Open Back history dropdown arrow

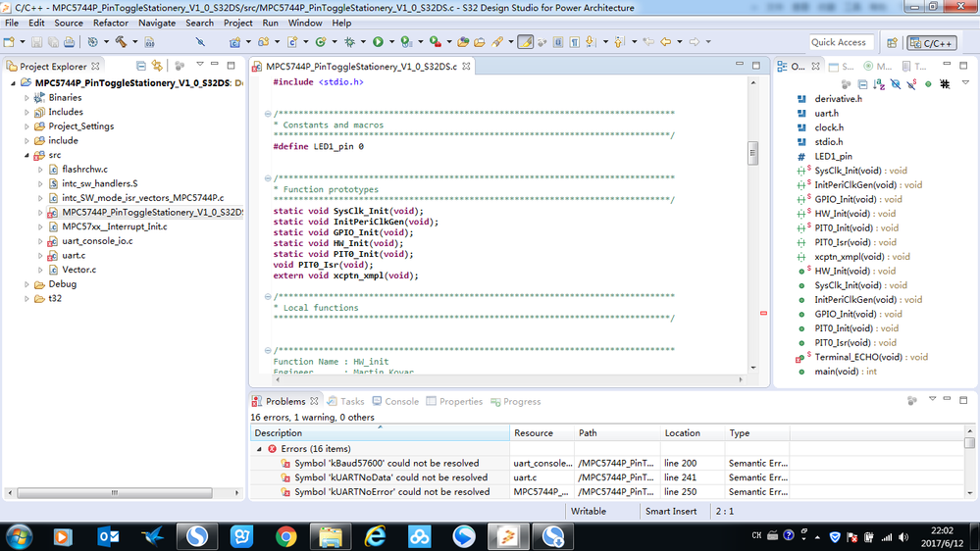680,42
